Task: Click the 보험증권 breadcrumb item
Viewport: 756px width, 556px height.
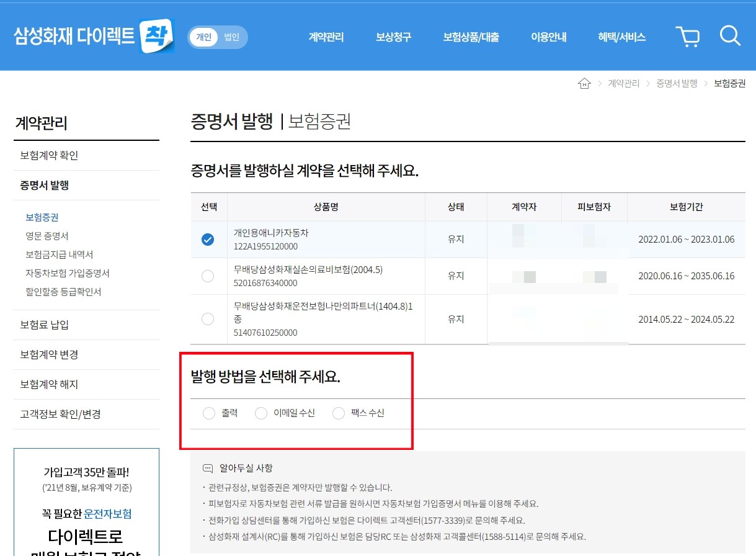Action: (730, 83)
